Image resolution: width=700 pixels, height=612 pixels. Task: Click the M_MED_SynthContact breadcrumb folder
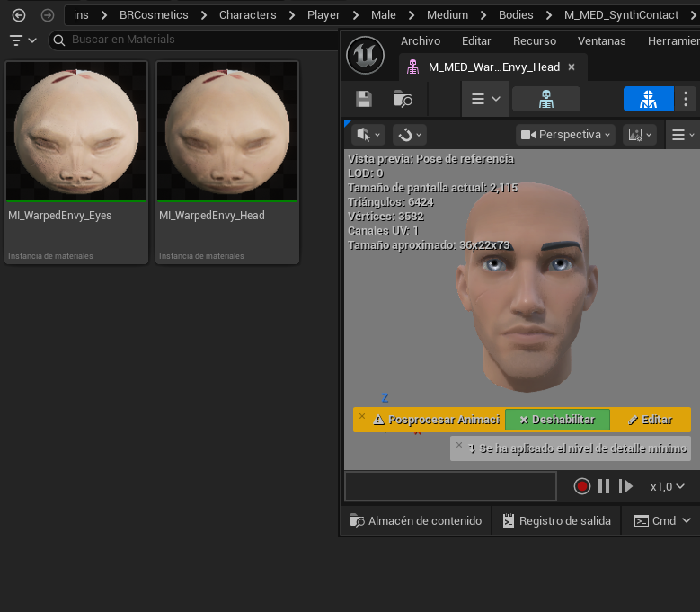click(621, 15)
